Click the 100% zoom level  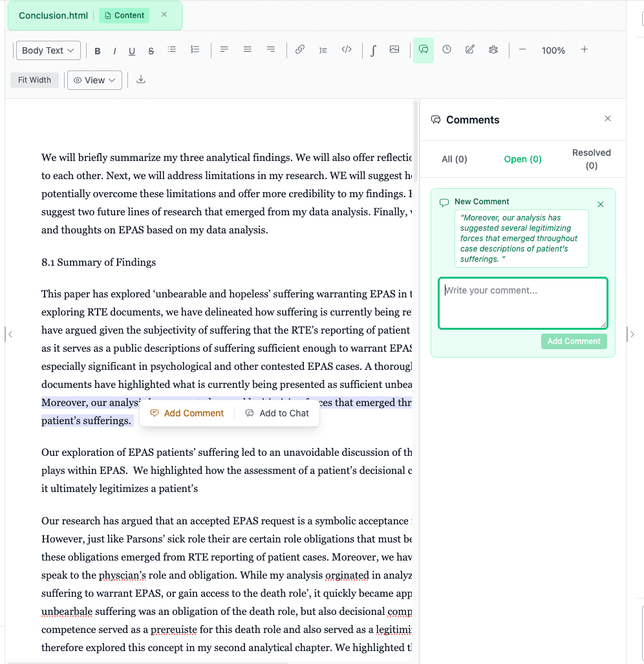(x=553, y=50)
